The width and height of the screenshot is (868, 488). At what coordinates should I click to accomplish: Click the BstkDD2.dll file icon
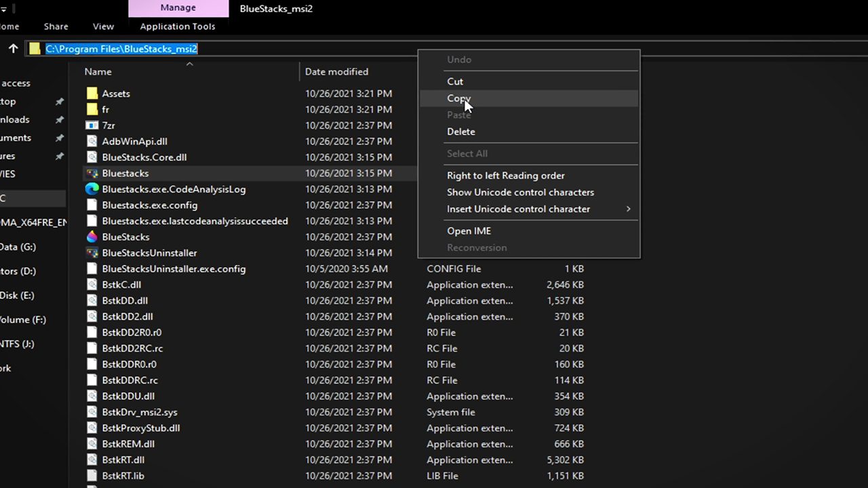92,317
